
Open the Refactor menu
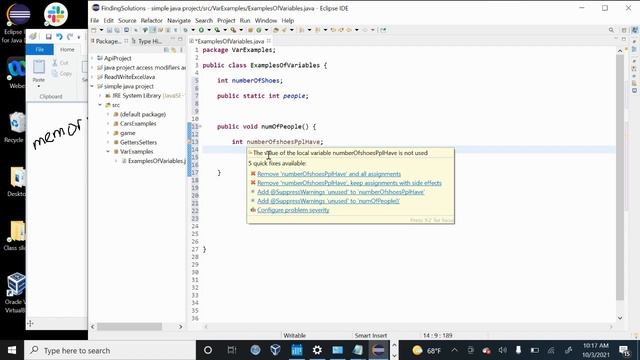(151, 20)
